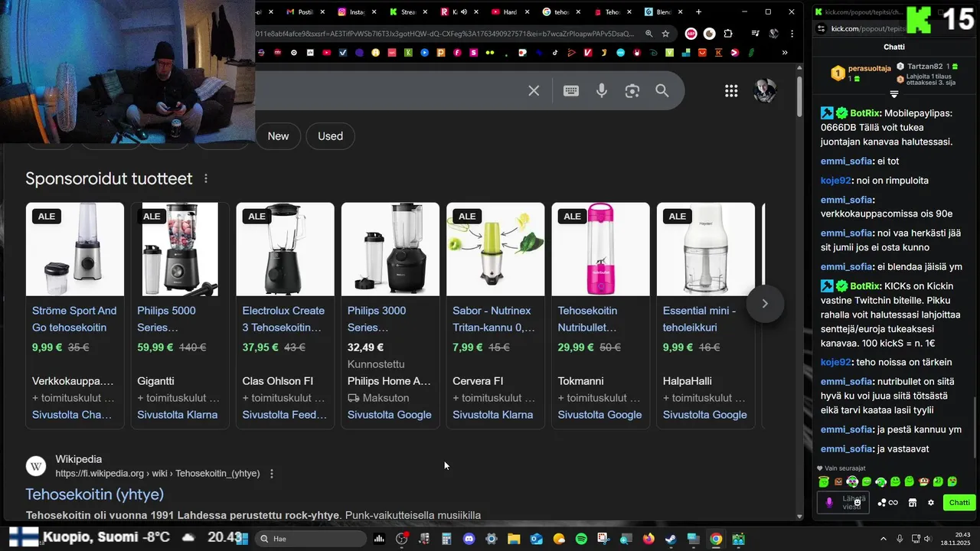Open the Kick gift shop icon
The image size is (980, 551).
[x=913, y=503]
